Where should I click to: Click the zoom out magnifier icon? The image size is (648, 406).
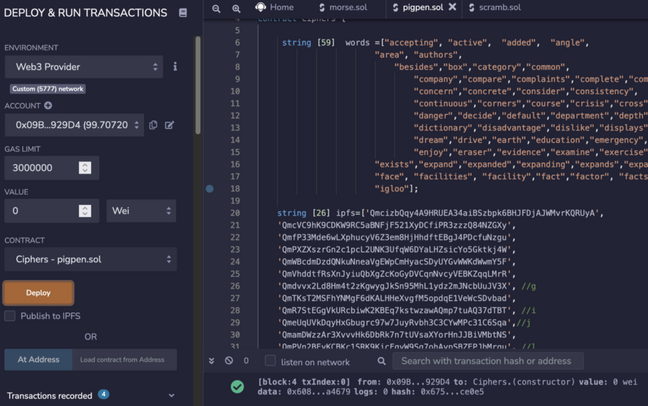click(216, 8)
